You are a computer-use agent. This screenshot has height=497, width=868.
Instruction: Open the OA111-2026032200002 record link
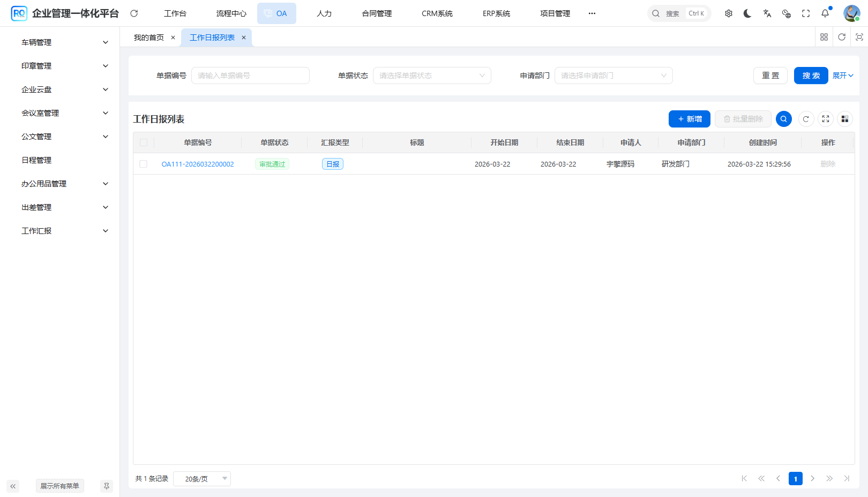[198, 164]
